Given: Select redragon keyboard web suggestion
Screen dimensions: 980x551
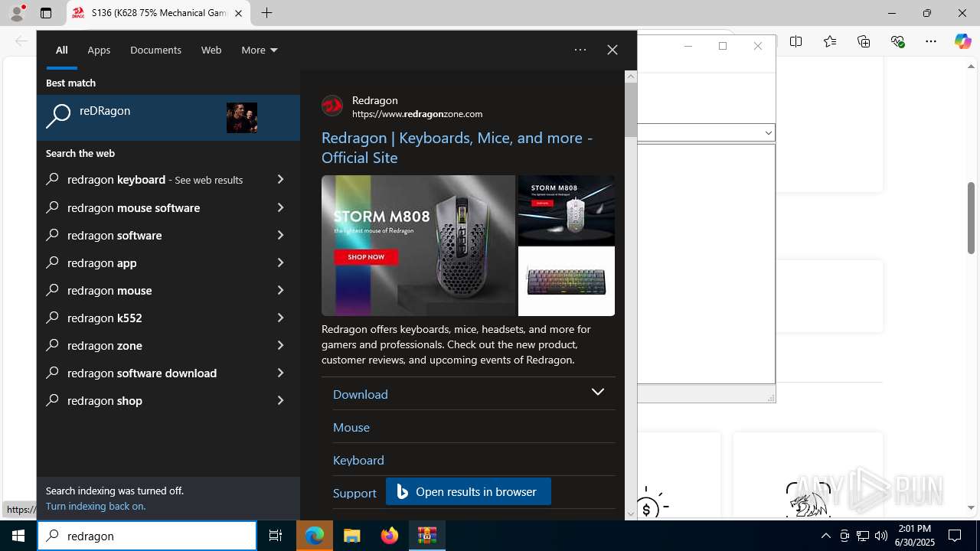Looking at the screenshot, I should (x=155, y=180).
